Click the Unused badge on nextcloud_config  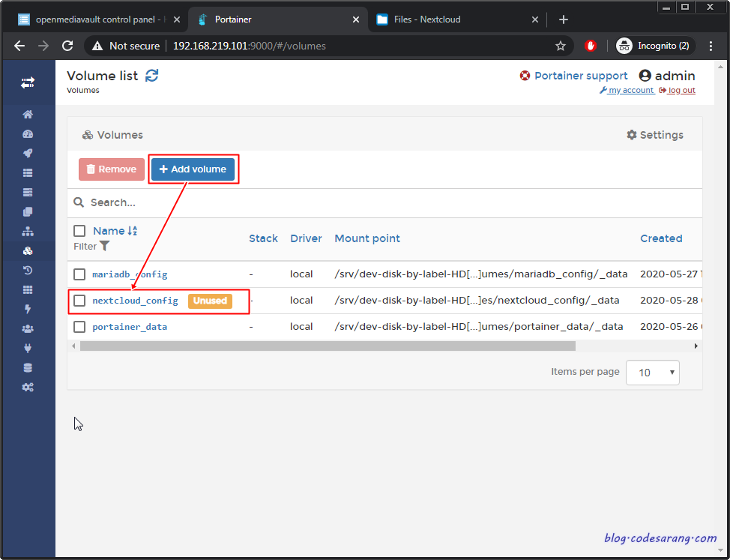click(x=210, y=301)
